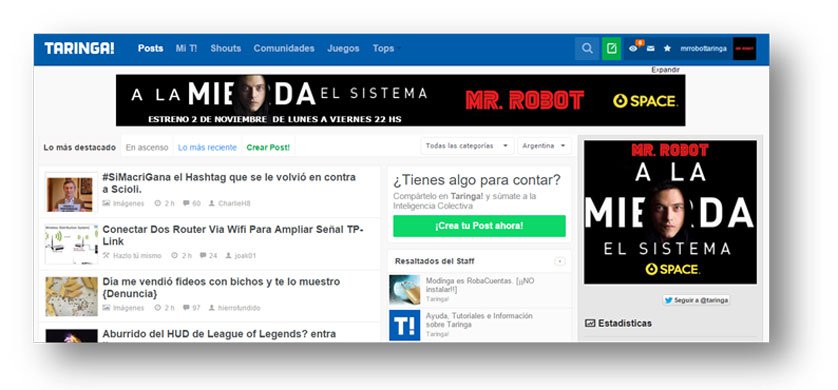This screenshot has height=390, width=838.
Task: Select the En ascenso tab
Action: [147, 147]
